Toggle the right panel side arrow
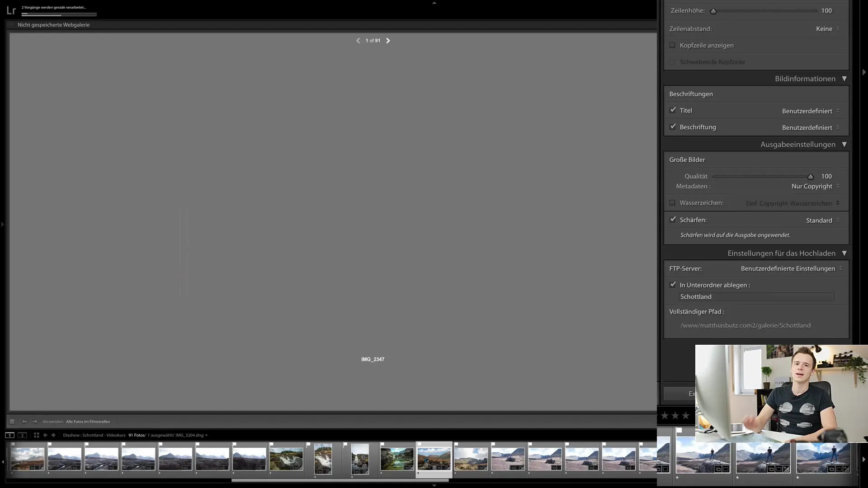Image resolution: width=868 pixels, height=488 pixels. 864,72
